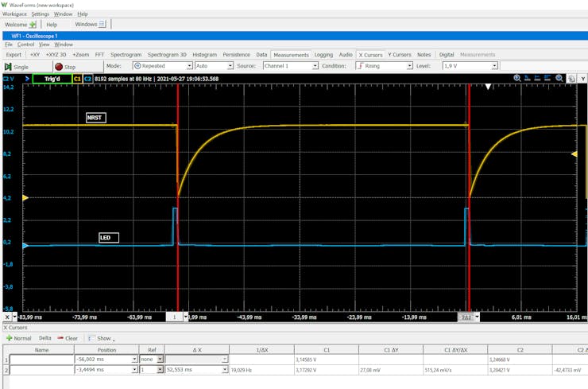Click the zoom magnifier icon above plot
The height and width of the screenshot is (389, 588).
coord(517,79)
